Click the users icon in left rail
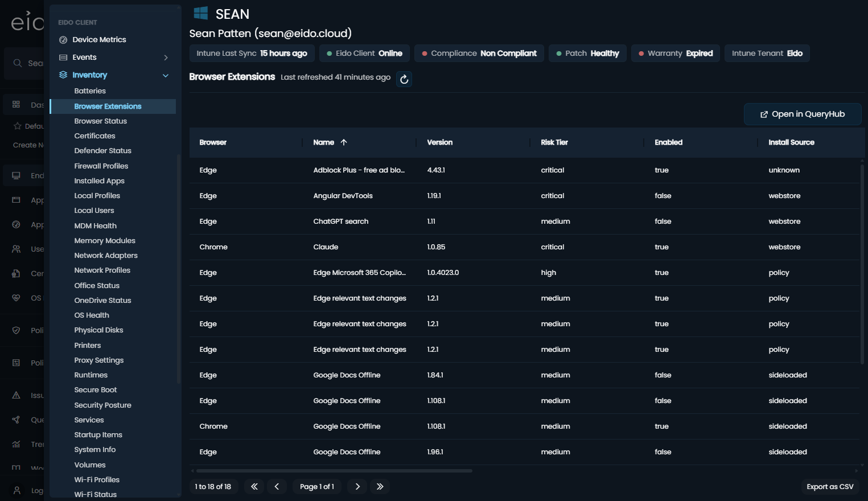The width and height of the screenshot is (868, 501). coord(16,249)
